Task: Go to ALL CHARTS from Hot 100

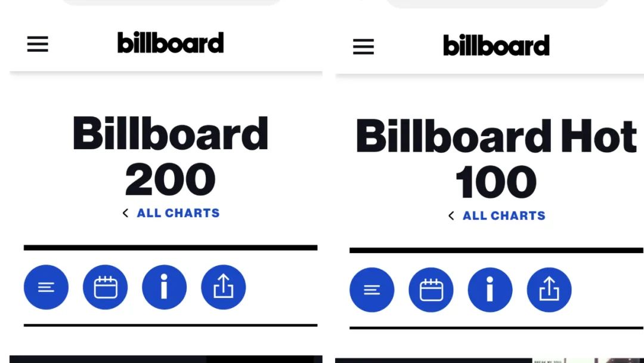Action: coord(504,216)
